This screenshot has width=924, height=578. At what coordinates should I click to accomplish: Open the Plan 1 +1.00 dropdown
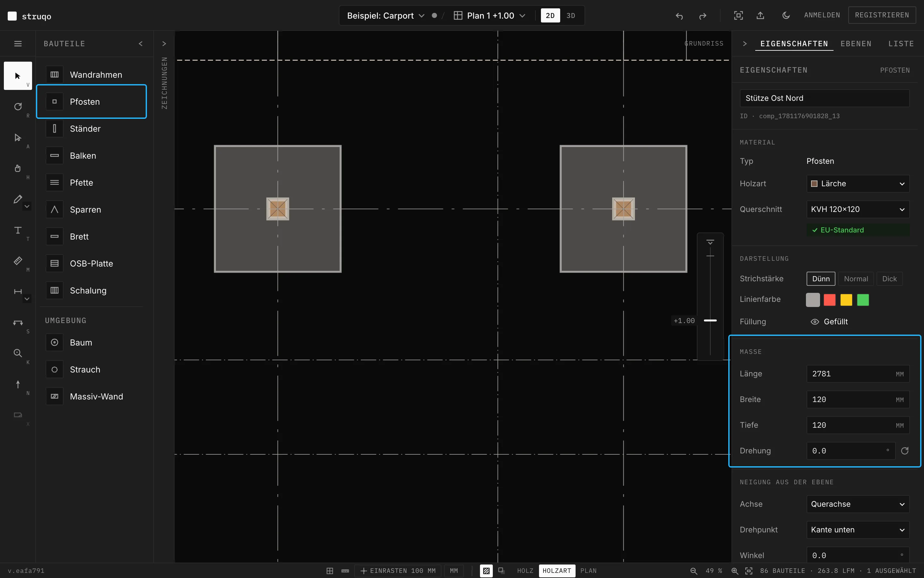pyautogui.click(x=490, y=16)
